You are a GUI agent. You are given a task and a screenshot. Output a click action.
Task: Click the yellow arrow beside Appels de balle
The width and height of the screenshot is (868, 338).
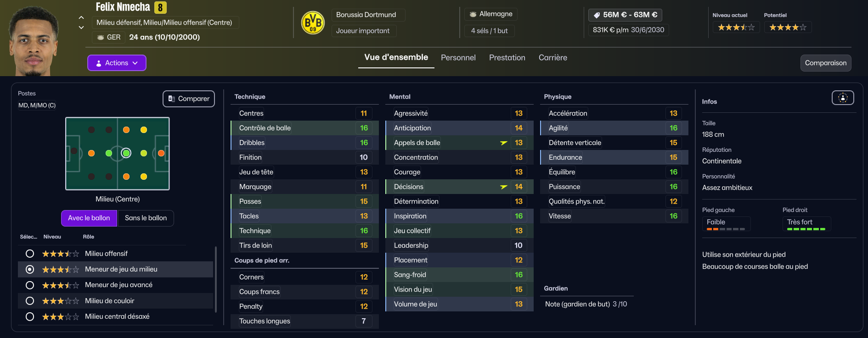[x=504, y=143]
